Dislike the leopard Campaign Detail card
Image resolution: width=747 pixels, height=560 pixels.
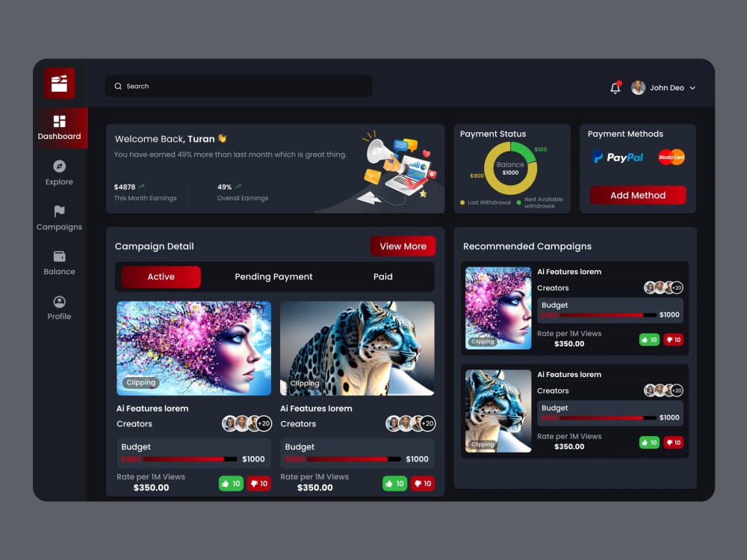tap(423, 483)
